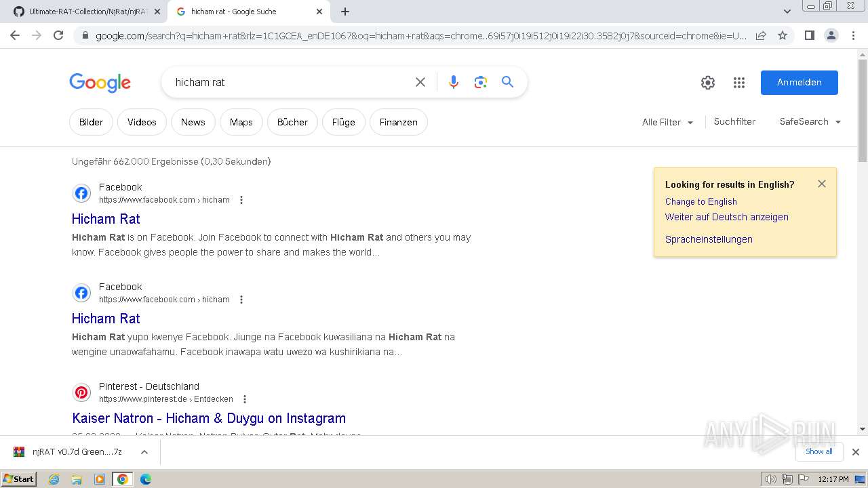Focus the 'hicham rat' search field

click(288, 82)
